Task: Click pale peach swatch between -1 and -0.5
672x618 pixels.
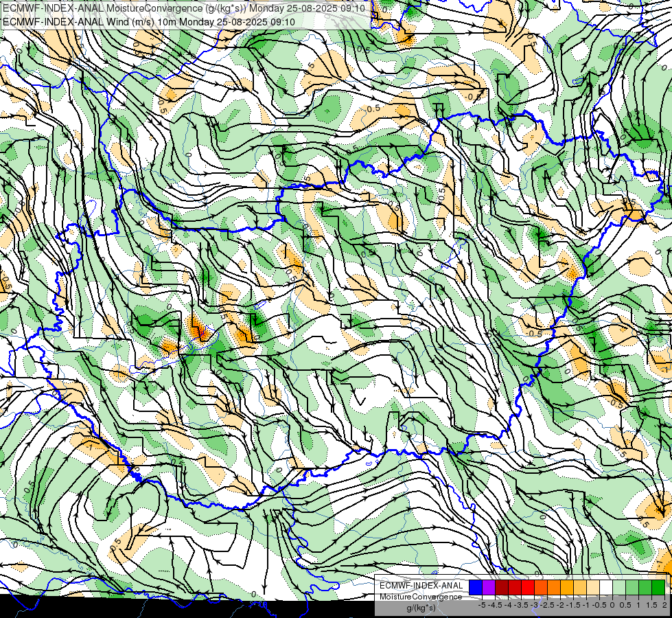Action: point(593,587)
